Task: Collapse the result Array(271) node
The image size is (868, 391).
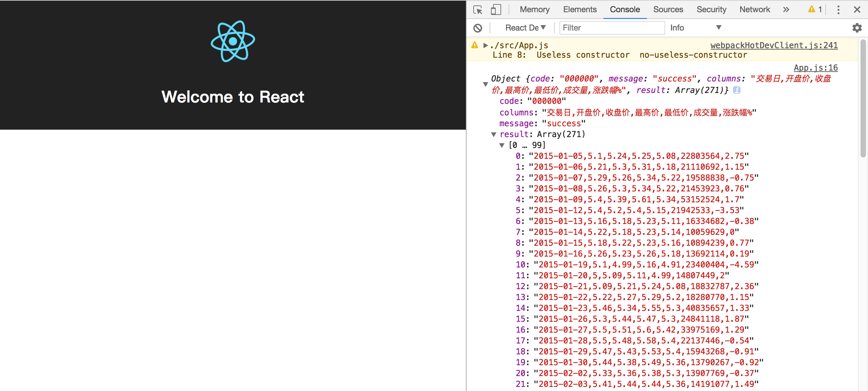Action: [494, 135]
